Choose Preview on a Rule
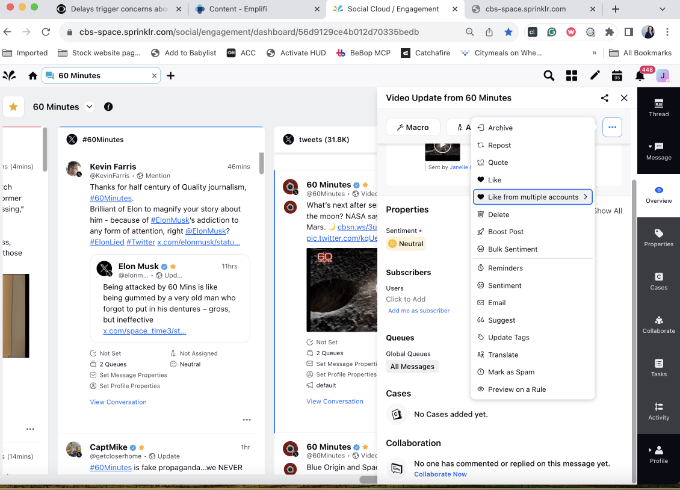The width and height of the screenshot is (680, 490). point(533,389)
